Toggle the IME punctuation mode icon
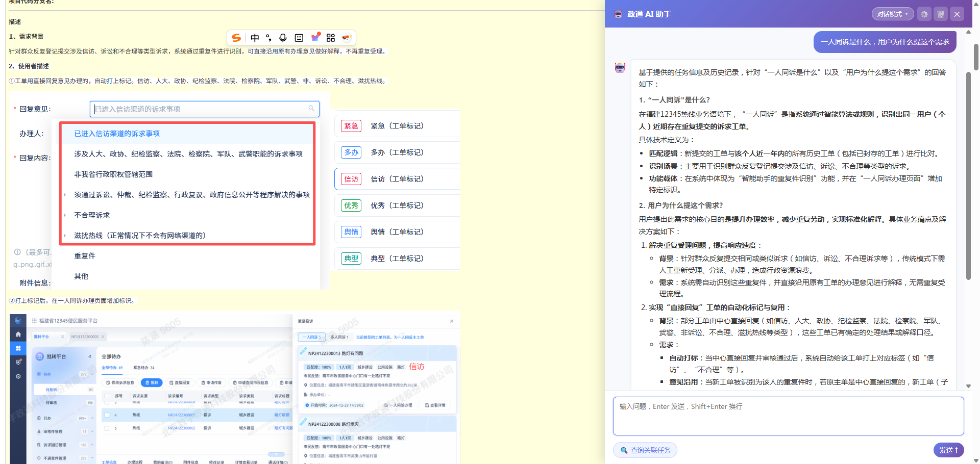Viewport: 980px width, 464px height. (x=268, y=38)
